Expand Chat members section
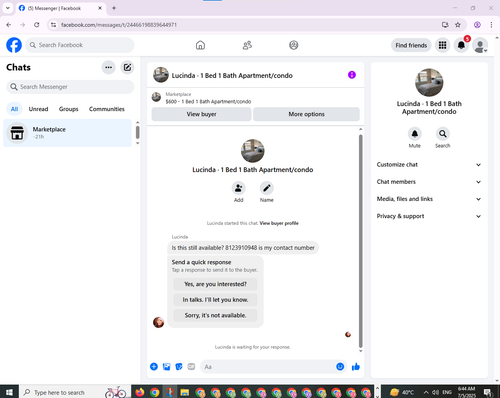The height and width of the screenshot is (398, 500). pos(429,182)
